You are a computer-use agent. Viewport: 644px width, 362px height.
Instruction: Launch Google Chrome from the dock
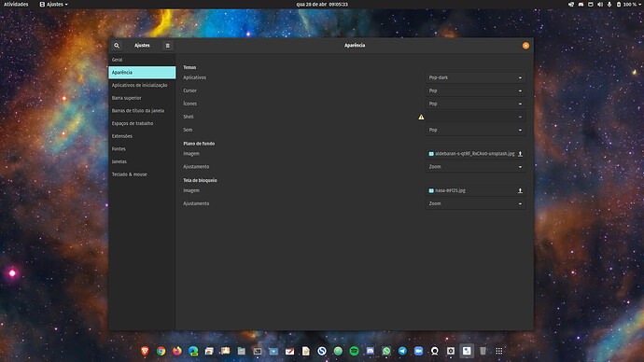point(161,351)
